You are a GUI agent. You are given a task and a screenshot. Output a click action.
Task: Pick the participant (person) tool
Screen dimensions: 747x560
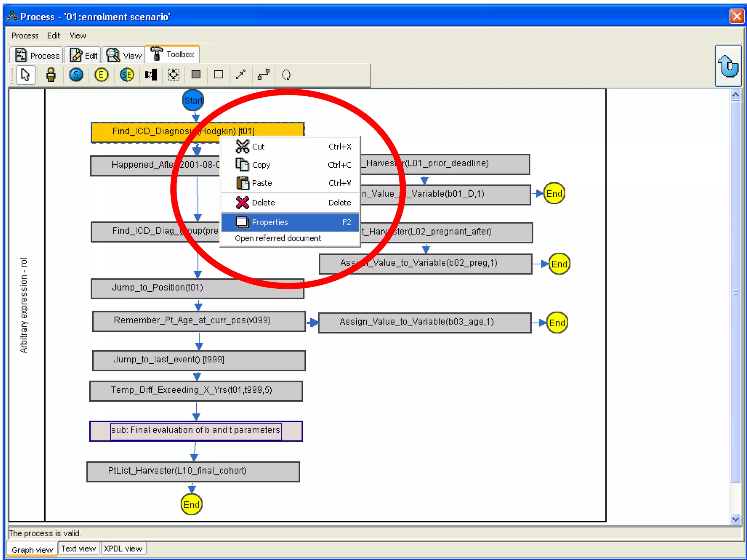[x=51, y=75]
